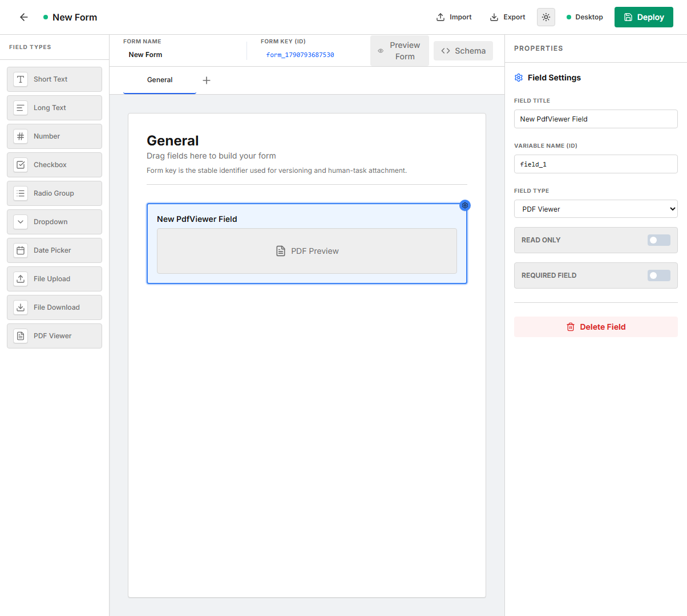The height and width of the screenshot is (616, 687).
Task: Click the Number hash icon
Action: click(x=21, y=136)
